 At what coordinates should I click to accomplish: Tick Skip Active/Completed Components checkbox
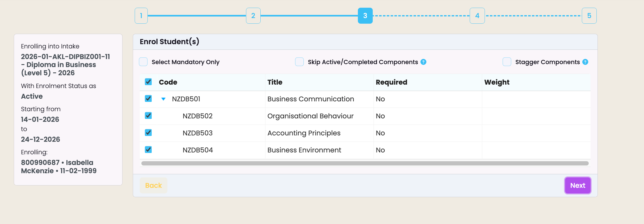(299, 62)
